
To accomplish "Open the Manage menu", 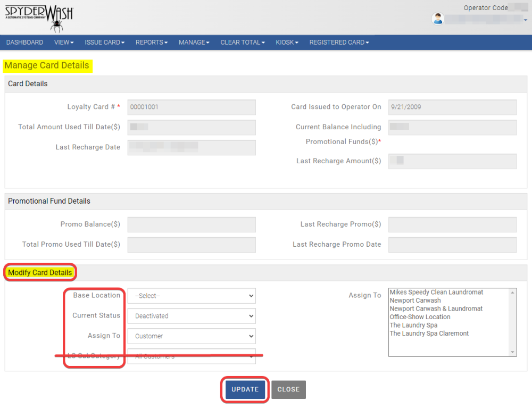I will (x=194, y=43).
